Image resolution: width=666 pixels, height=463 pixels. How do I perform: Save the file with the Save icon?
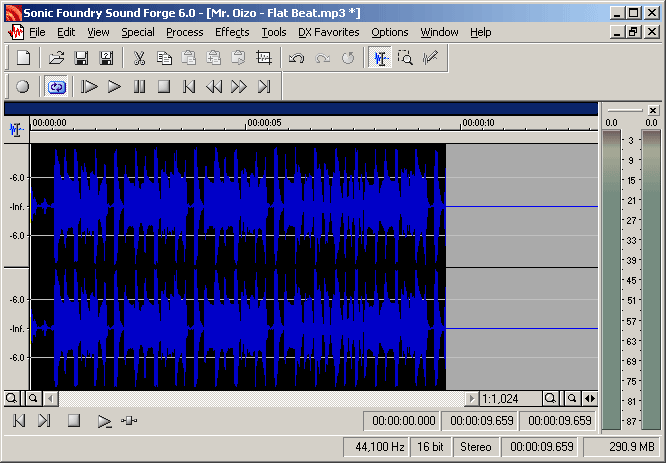coord(81,58)
